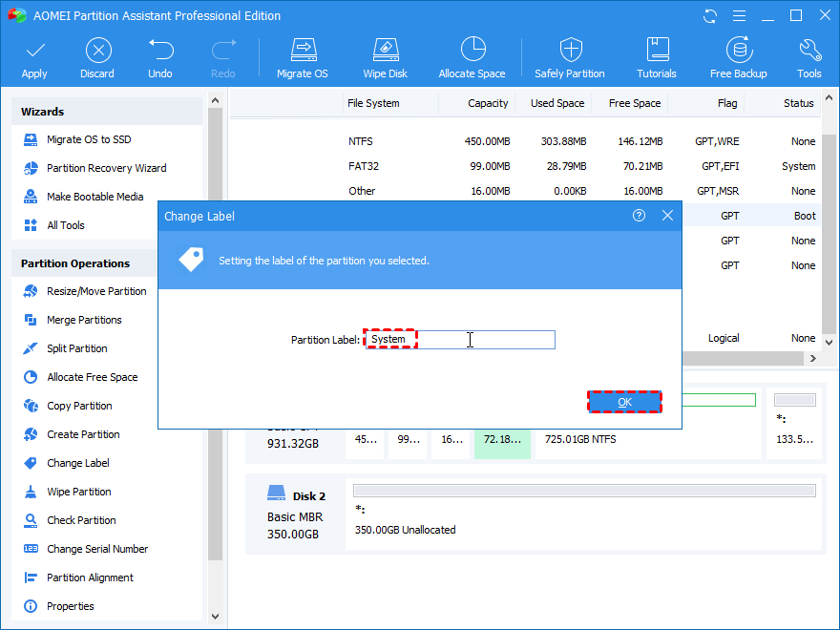Click the refresh icon in title bar
This screenshot has width=840, height=630.
click(710, 16)
